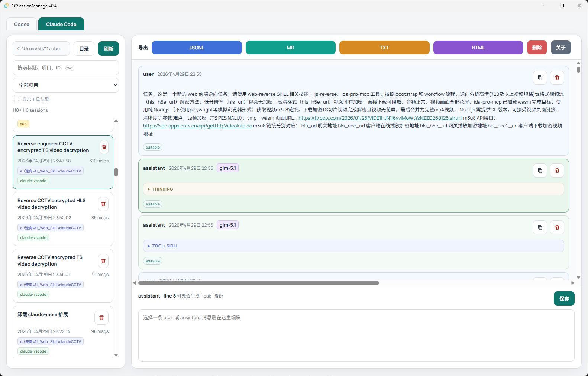Click the '91 msgs' count text
588x376 pixels.
point(100,275)
